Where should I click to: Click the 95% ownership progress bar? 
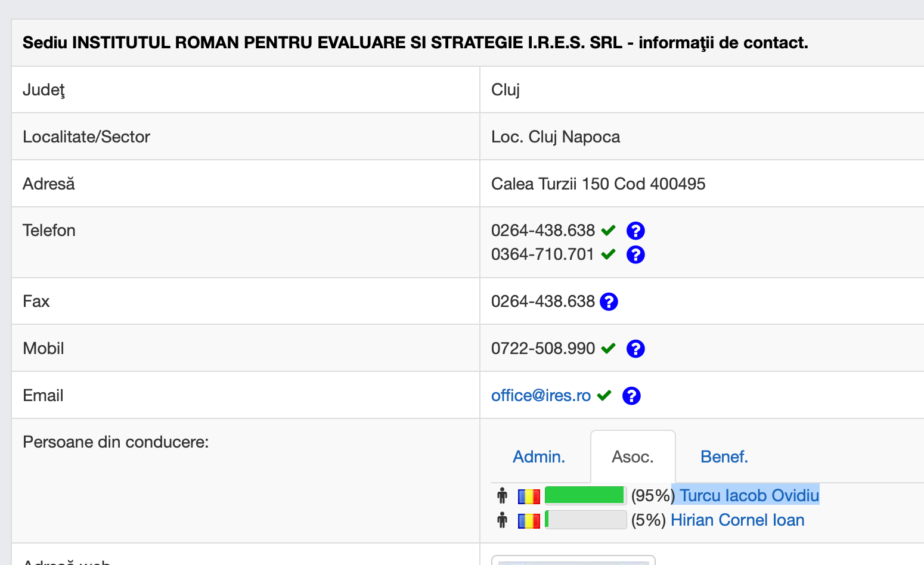(x=585, y=495)
